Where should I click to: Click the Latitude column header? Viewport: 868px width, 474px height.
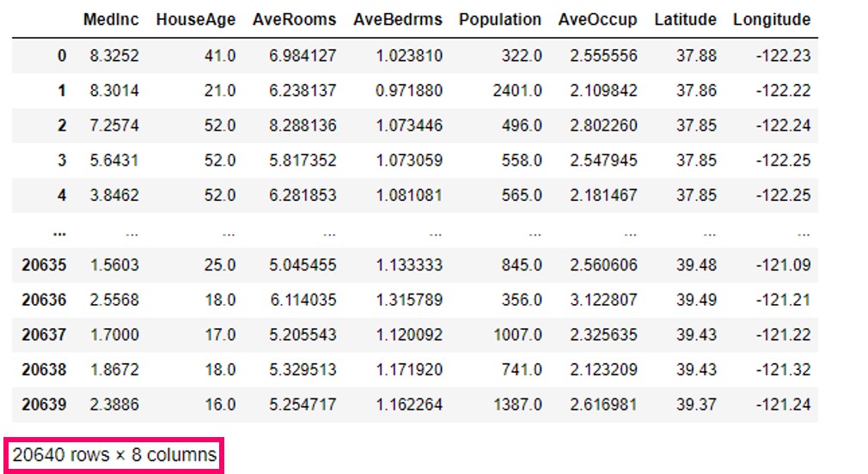click(685, 20)
